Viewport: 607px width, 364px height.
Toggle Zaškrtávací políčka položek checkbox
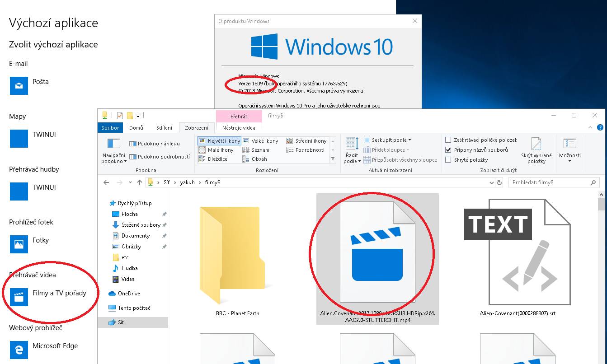click(x=481, y=140)
